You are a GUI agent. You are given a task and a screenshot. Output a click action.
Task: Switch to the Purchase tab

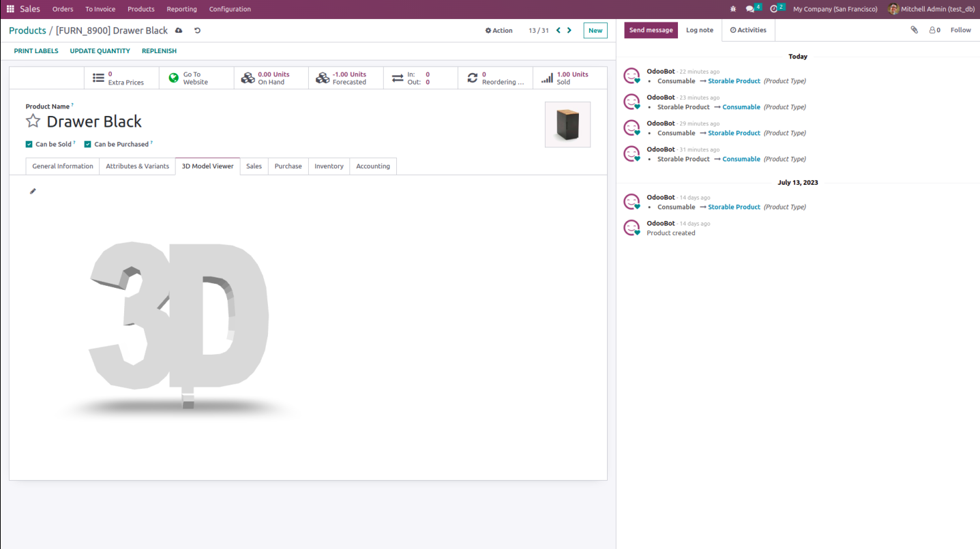tap(288, 166)
